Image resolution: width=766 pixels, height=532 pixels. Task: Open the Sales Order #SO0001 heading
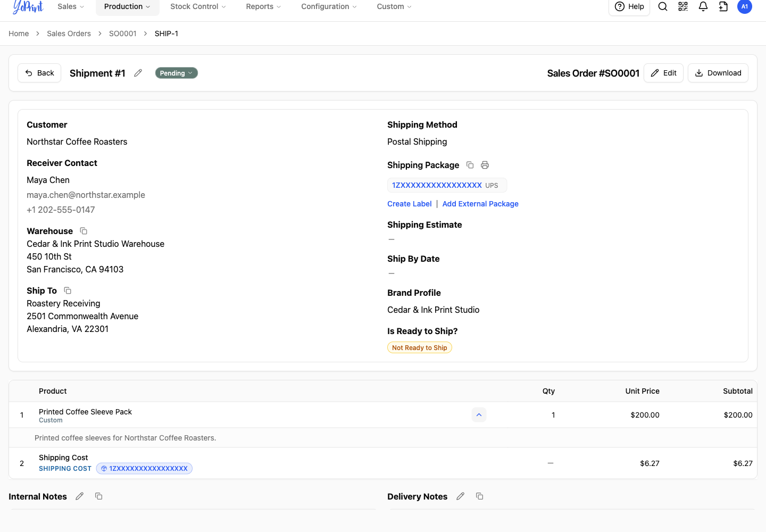coord(593,73)
